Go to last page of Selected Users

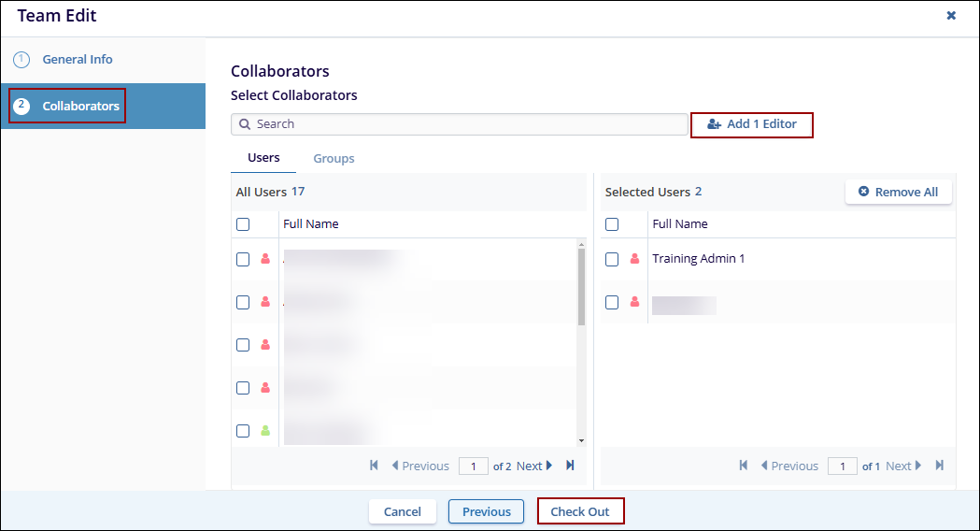coord(940,466)
